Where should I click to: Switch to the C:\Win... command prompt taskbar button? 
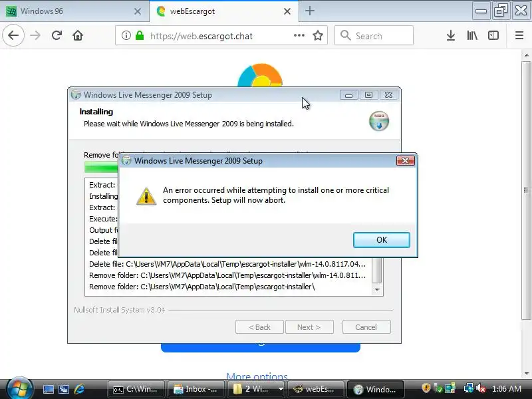pos(136,389)
